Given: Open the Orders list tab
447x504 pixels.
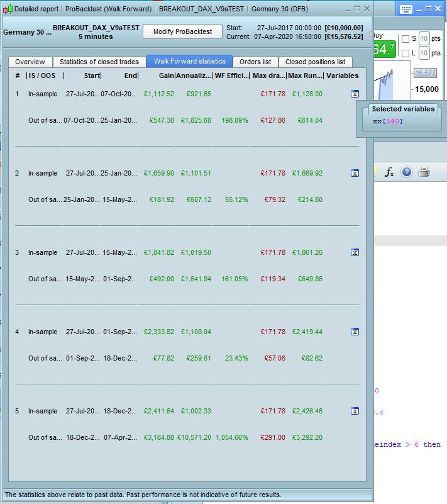Looking at the screenshot, I should click(255, 62).
